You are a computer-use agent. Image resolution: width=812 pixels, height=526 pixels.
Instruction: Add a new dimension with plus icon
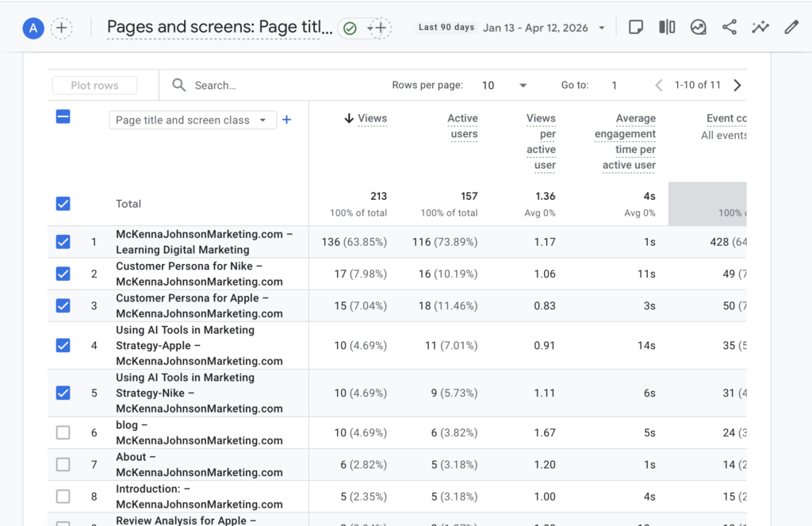point(287,120)
